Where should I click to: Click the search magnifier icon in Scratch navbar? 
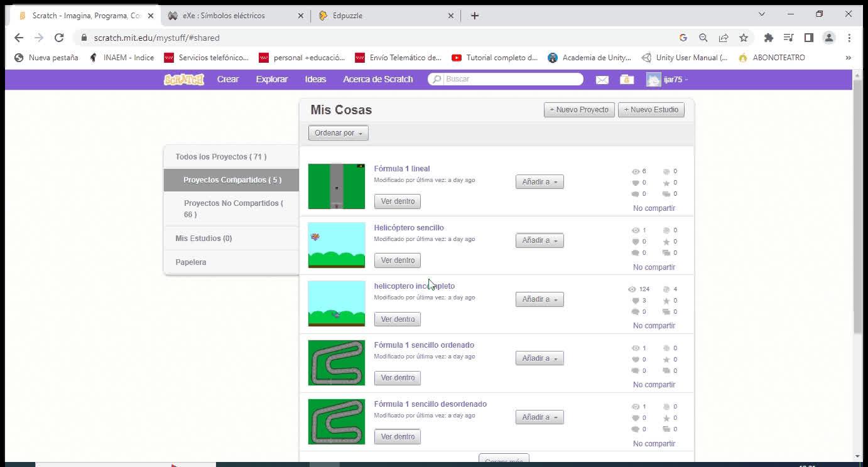436,79
